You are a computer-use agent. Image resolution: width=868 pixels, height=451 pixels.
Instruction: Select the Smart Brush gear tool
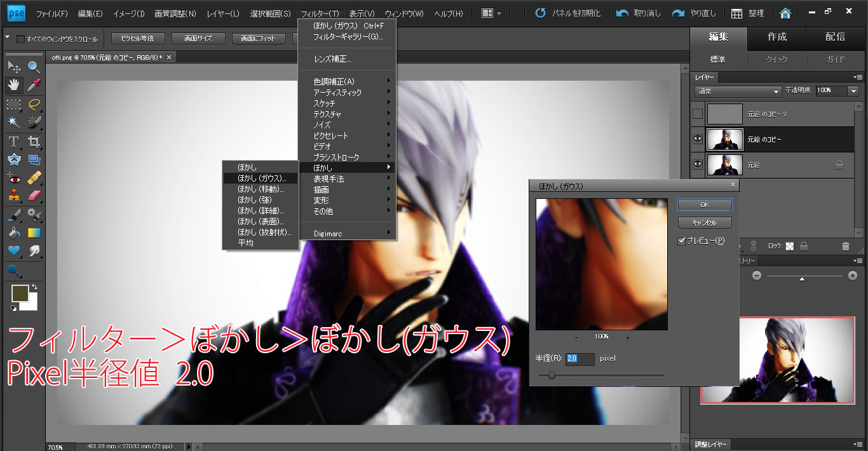34,215
